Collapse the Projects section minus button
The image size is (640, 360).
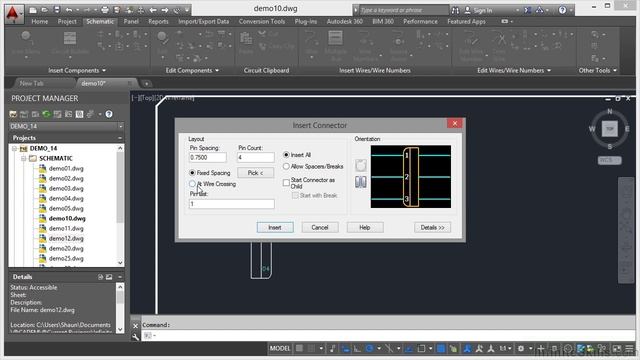click(x=120, y=138)
